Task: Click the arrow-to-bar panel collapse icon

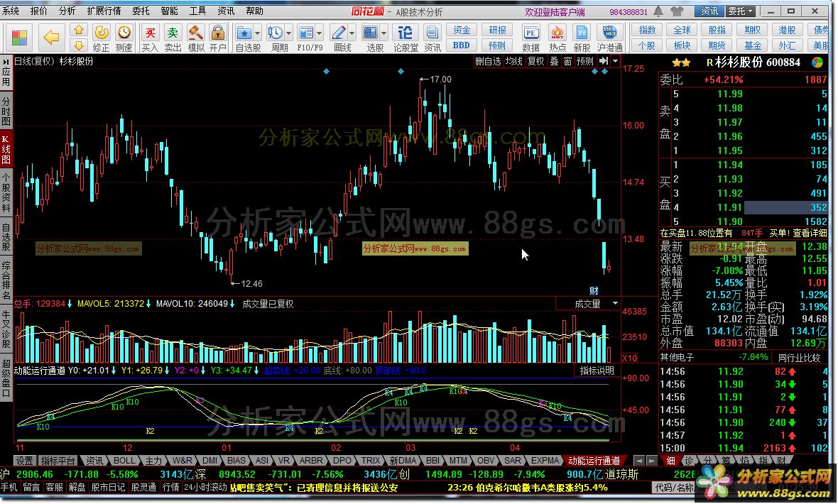Action: (604, 62)
